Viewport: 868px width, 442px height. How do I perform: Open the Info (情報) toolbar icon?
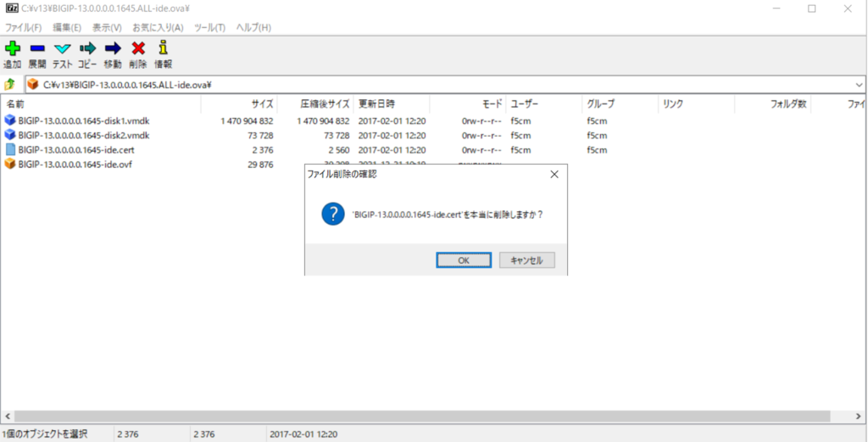[x=163, y=48]
